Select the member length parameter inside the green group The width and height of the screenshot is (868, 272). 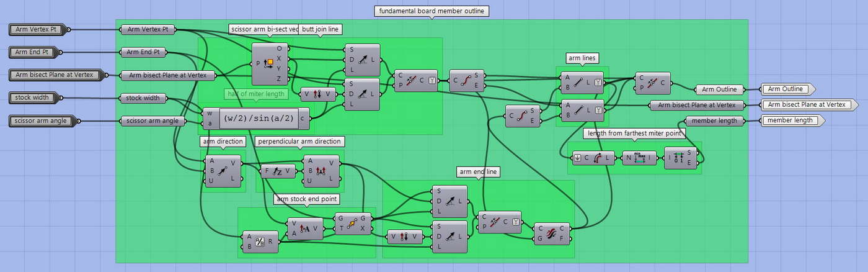click(714, 120)
